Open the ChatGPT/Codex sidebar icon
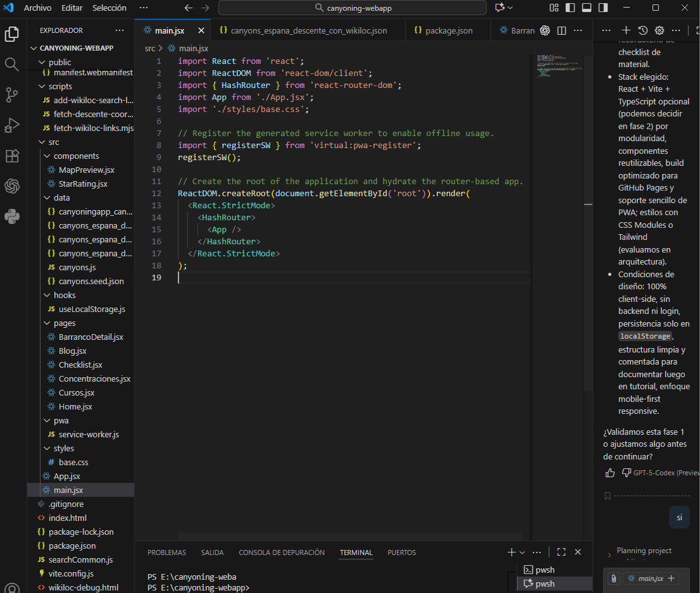Screen dimensions: 700x593 11,186
